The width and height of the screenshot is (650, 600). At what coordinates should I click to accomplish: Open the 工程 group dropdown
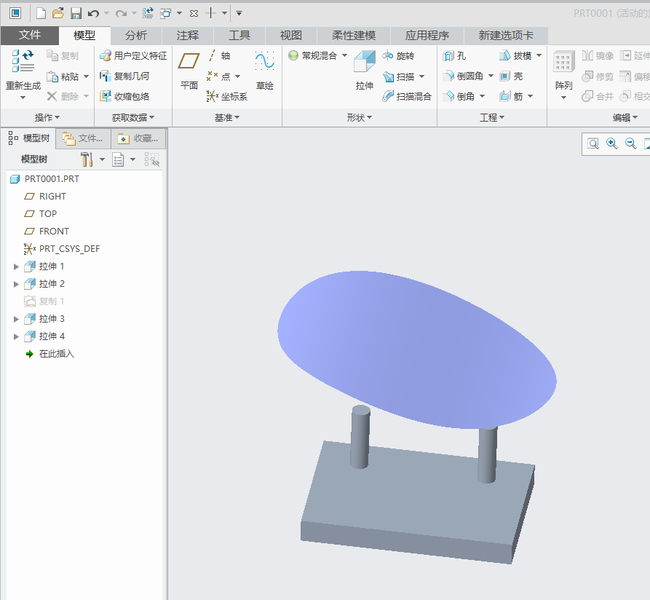coord(492,118)
